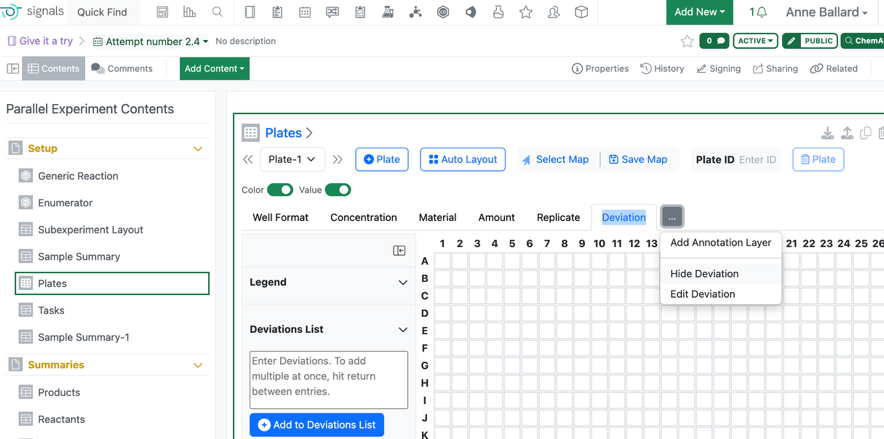The height and width of the screenshot is (439, 884).
Task: Click the blue add Plate button
Action: click(382, 159)
